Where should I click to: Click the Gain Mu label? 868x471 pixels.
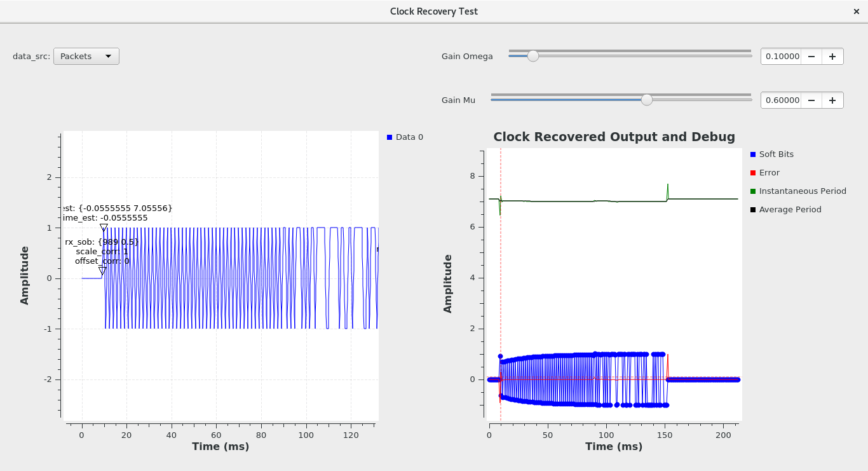(458, 100)
